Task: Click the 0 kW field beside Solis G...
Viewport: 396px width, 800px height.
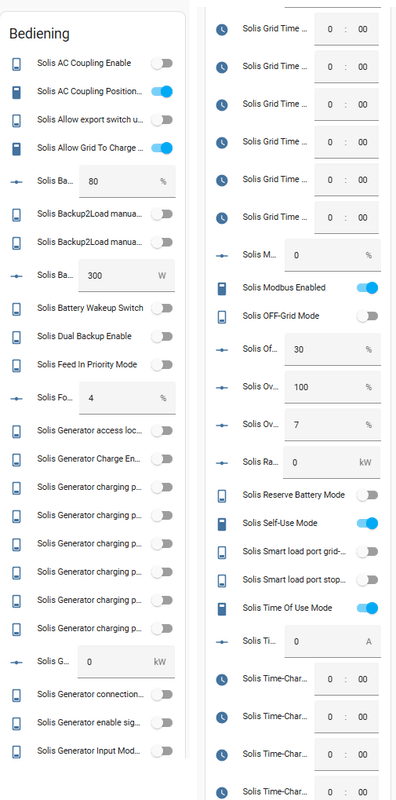Action: click(x=126, y=662)
